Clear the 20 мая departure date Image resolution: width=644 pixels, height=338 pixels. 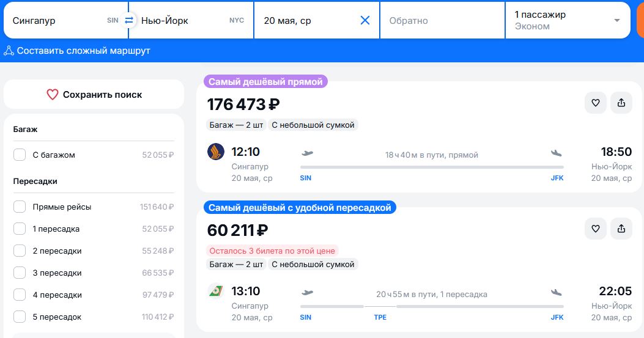click(365, 20)
